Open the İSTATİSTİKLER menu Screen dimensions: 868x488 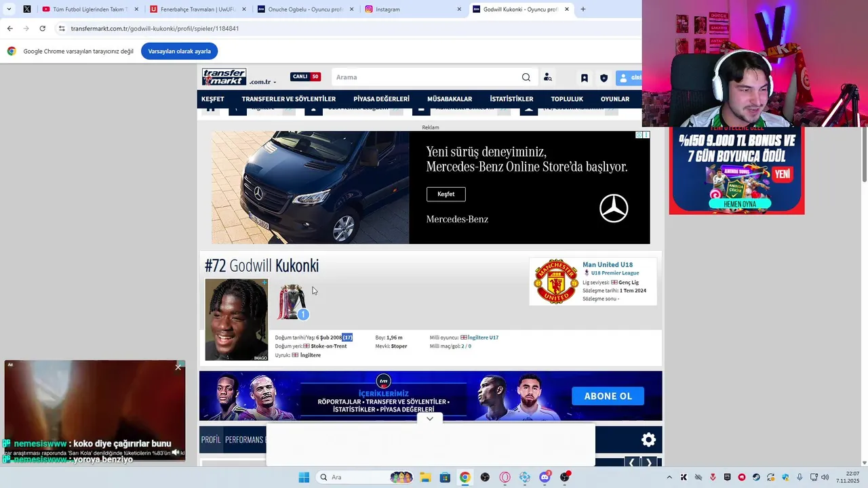[x=511, y=99]
